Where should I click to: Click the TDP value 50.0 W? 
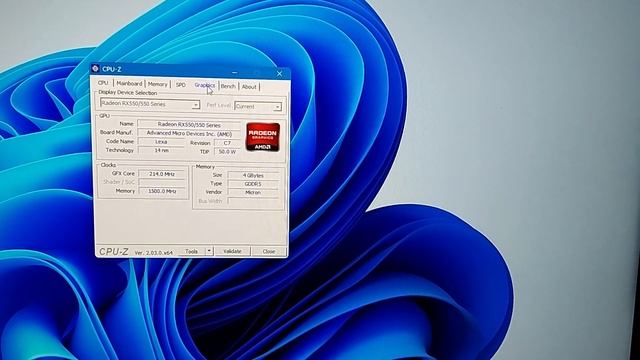tap(227, 151)
